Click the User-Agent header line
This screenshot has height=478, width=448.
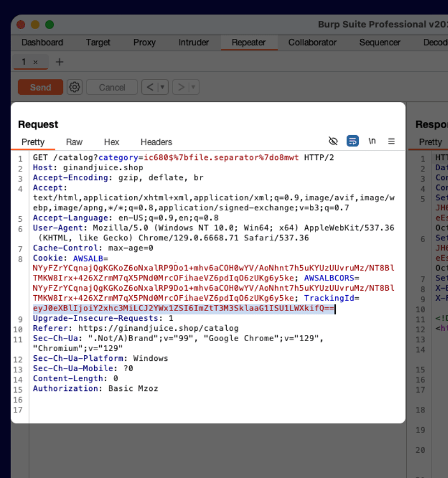pyautogui.click(x=214, y=233)
